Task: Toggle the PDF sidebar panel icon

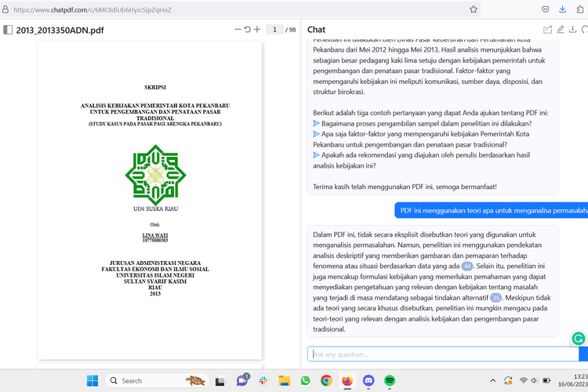Action: point(8,30)
